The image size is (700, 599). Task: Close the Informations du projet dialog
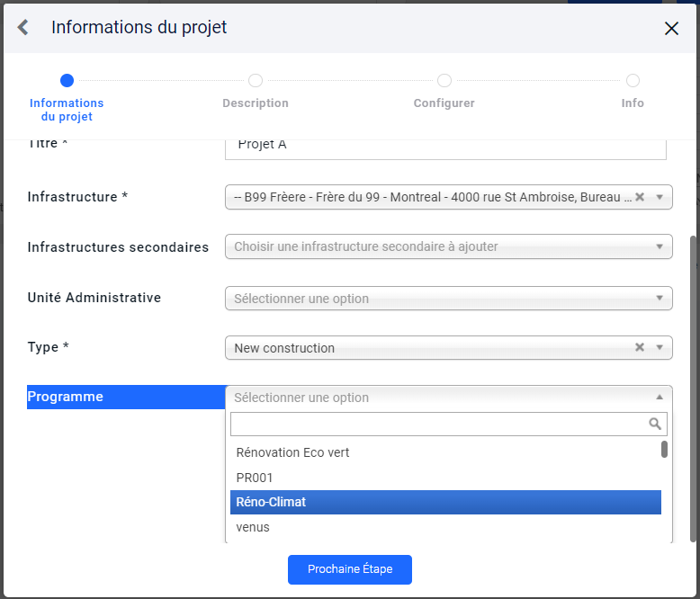pyautogui.click(x=671, y=28)
